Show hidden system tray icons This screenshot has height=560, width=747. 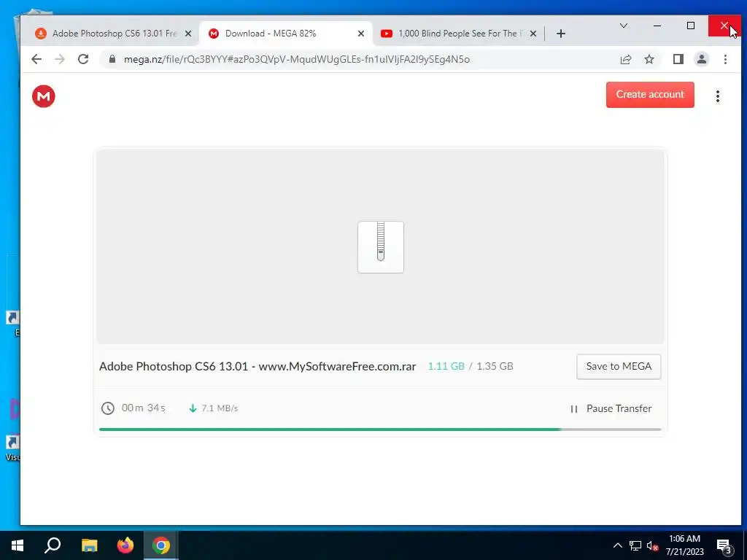point(617,545)
